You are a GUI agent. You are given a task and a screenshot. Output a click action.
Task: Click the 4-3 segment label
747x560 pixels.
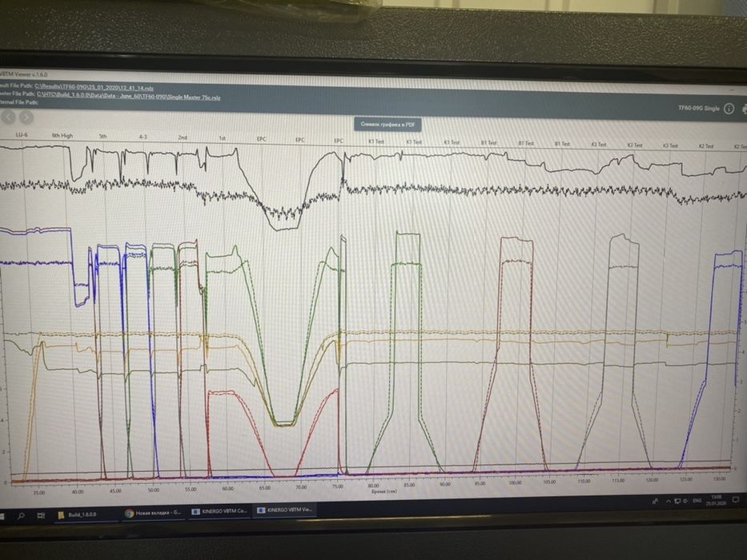[x=143, y=137]
